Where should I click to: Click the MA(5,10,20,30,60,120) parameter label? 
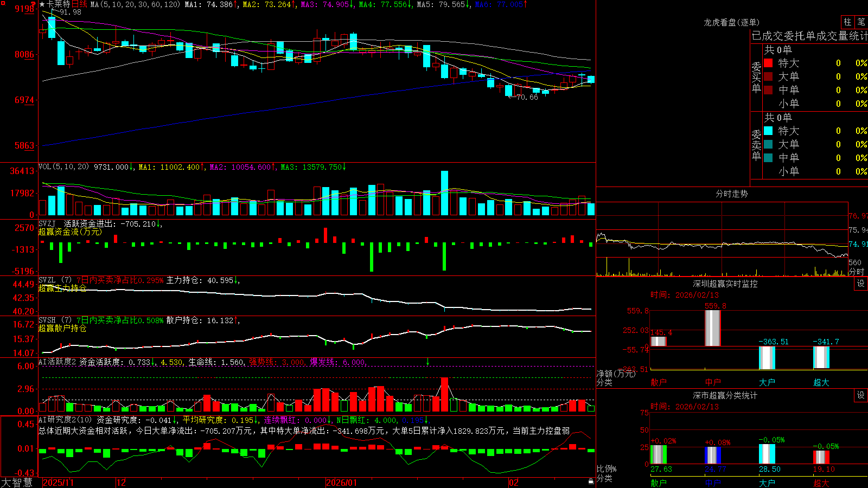135,4
